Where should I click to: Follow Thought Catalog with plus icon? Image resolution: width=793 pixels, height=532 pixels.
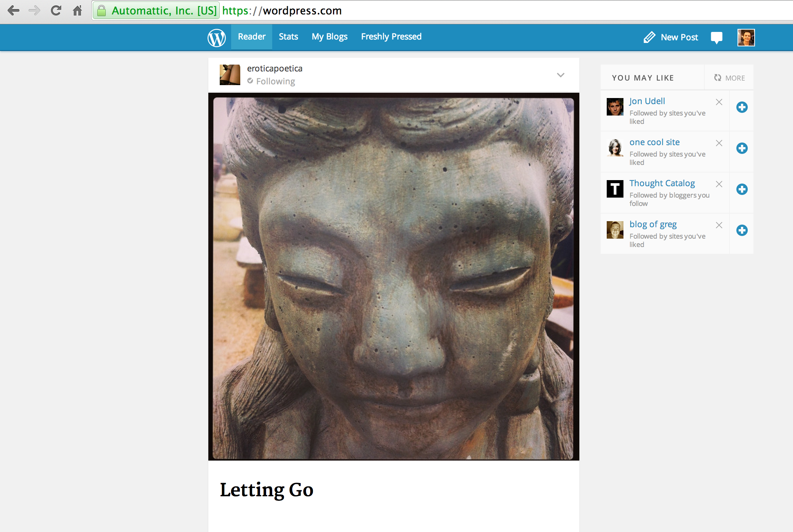coord(742,189)
